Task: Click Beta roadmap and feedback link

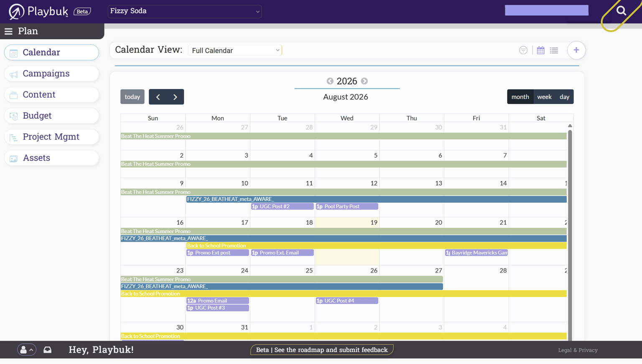Action: [322, 350]
